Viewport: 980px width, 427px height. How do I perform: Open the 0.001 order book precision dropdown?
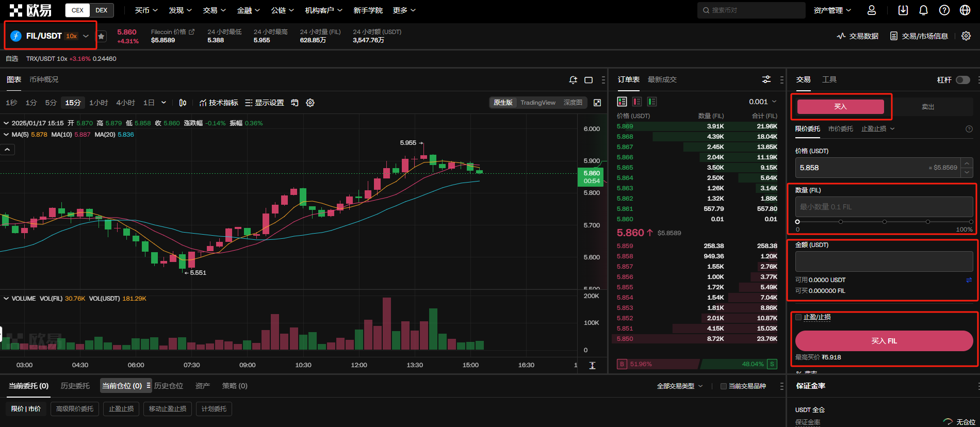click(x=762, y=102)
